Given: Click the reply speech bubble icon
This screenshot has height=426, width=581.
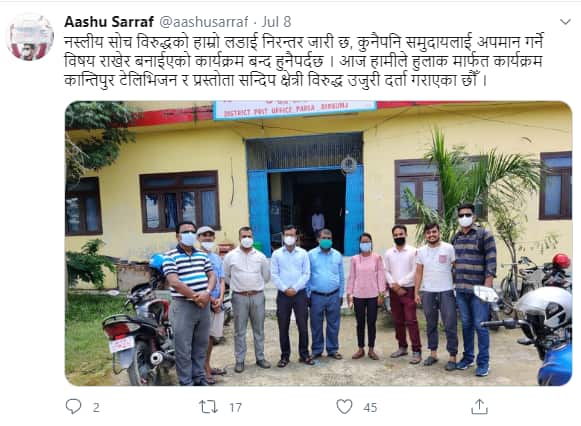Looking at the screenshot, I should click(73, 407).
